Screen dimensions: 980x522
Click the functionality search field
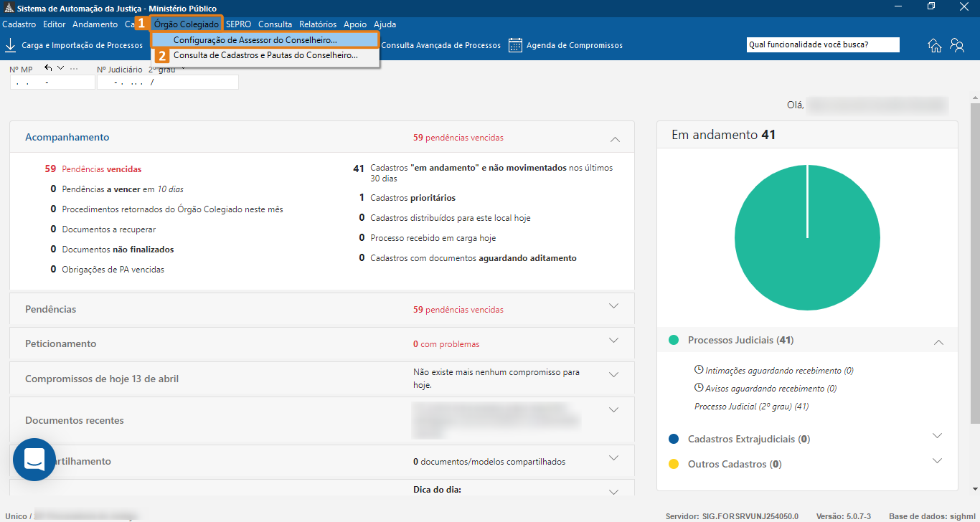pyautogui.click(x=823, y=45)
